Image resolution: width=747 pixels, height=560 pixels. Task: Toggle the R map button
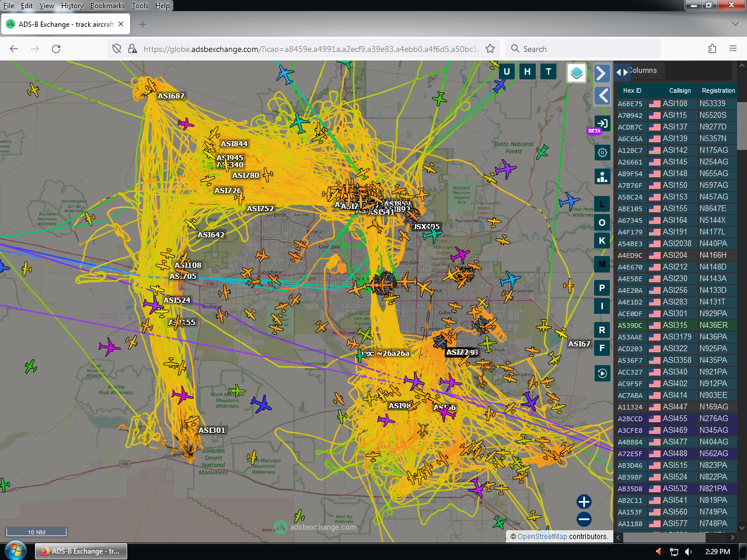602,330
